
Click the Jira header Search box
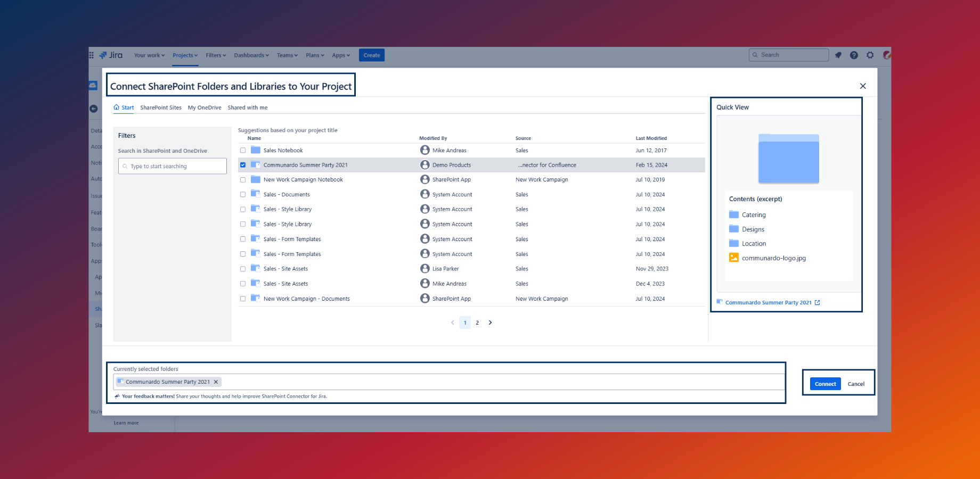point(789,55)
